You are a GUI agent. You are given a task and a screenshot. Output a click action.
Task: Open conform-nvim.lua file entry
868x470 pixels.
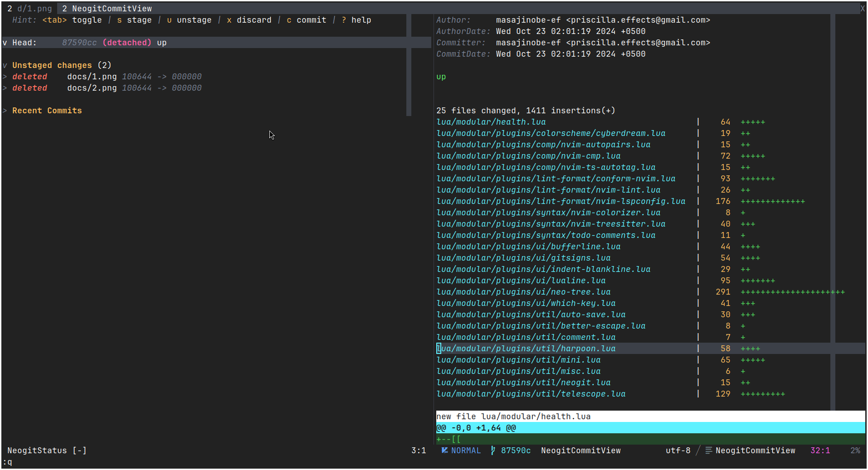click(x=556, y=179)
